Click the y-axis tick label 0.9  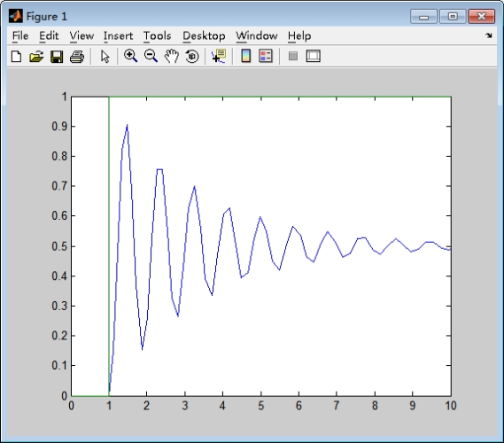[x=59, y=127]
